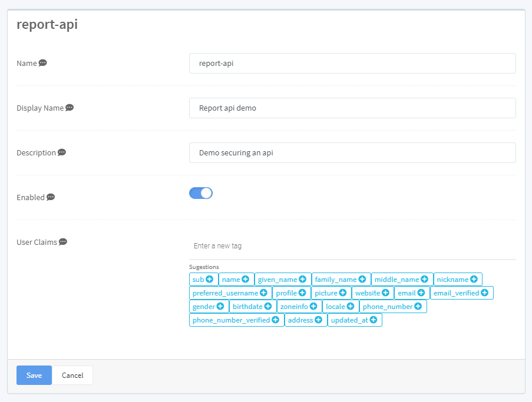Viewport: 532px width, 402px height.
Task: Click the Description field containing Demo securing an api
Action: click(352, 152)
